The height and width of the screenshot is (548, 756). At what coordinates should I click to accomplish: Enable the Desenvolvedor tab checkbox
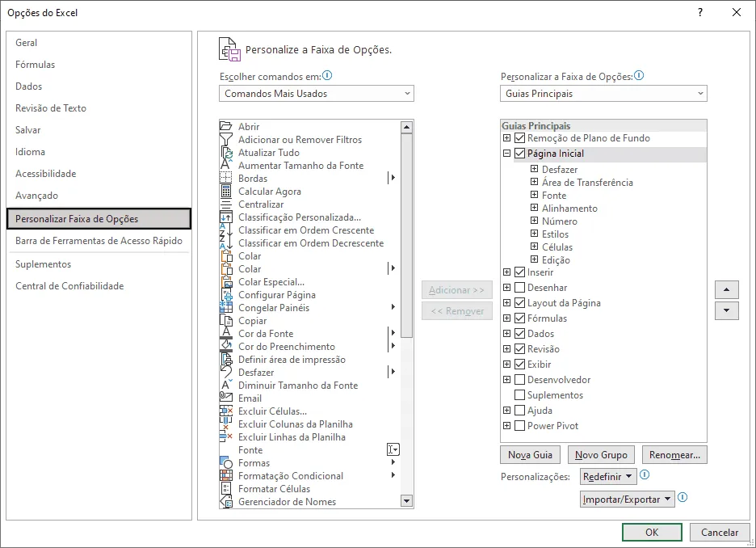click(520, 380)
